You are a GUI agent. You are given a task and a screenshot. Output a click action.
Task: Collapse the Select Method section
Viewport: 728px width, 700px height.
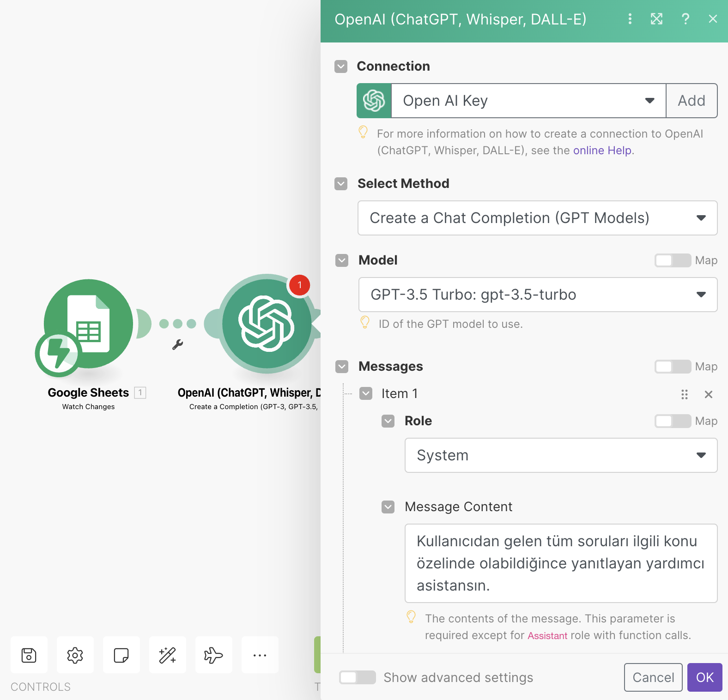(x=341, y=184)
